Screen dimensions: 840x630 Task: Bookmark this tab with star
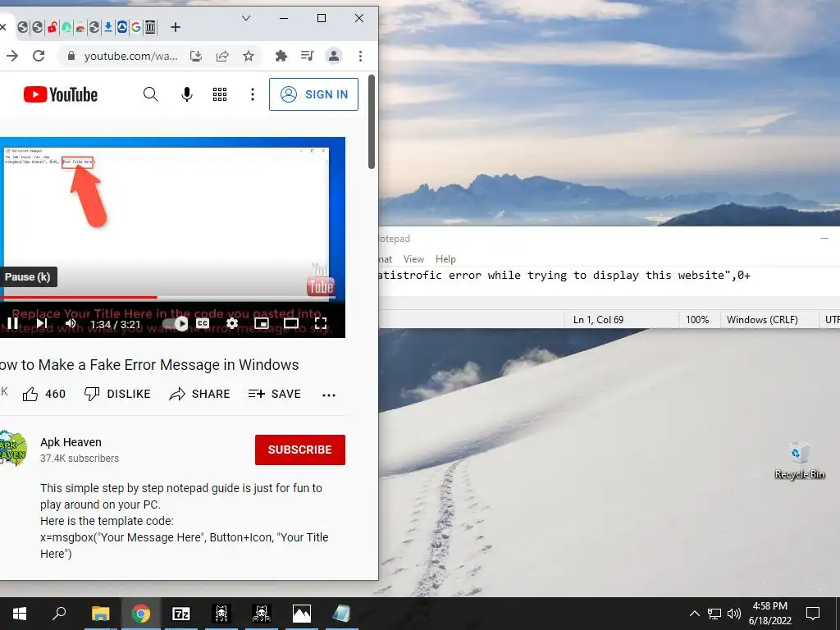249,56
